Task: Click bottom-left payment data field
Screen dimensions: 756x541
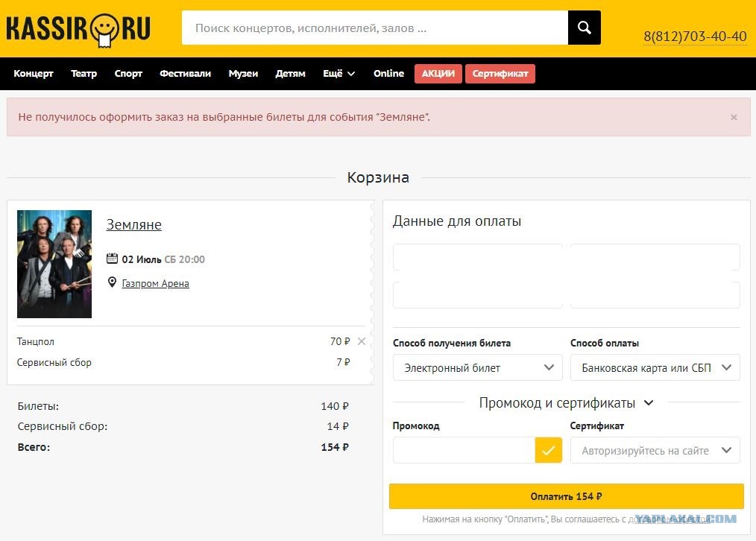Action: click(x=477, y=295)
